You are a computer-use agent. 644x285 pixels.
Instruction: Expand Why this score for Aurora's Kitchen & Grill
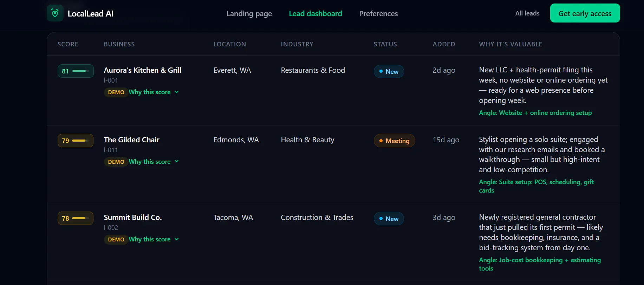[154, 92]
